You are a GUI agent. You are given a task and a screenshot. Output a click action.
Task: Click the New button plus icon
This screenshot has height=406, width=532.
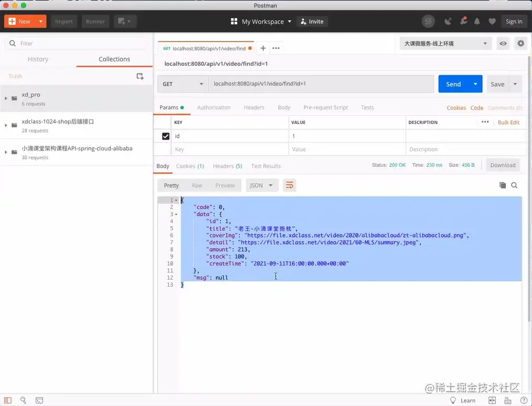click(x=12, y=21)
